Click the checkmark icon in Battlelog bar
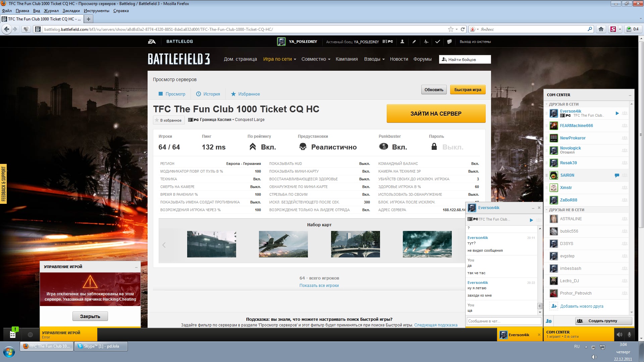 pyautogui.click(x=437, y=42)
